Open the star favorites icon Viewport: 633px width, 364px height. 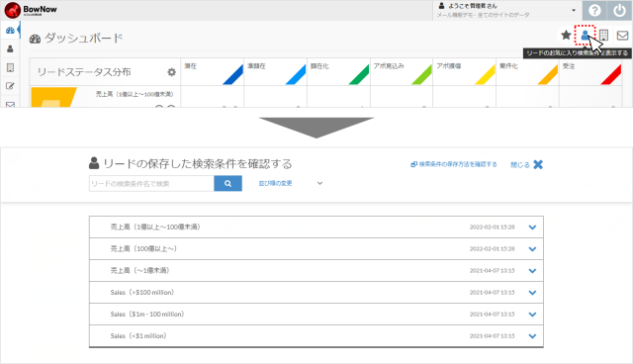tap(566, 35)
